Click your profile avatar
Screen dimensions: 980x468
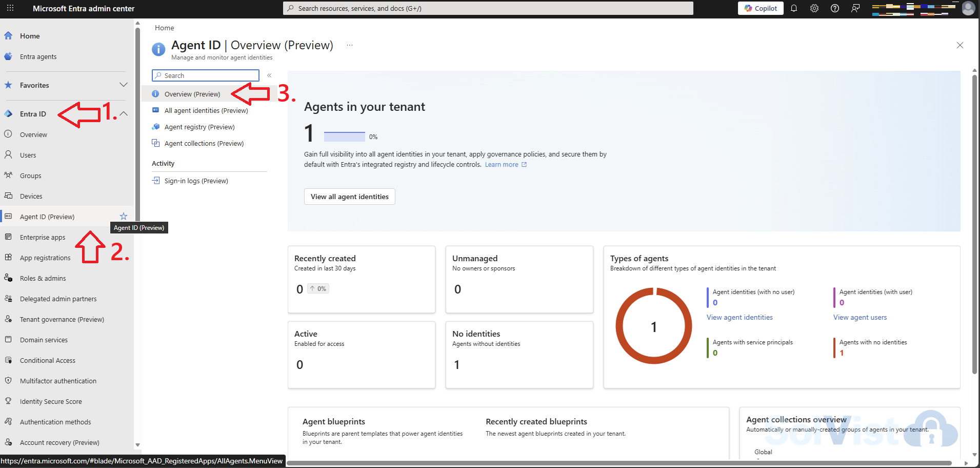click(x=968, y=8)
